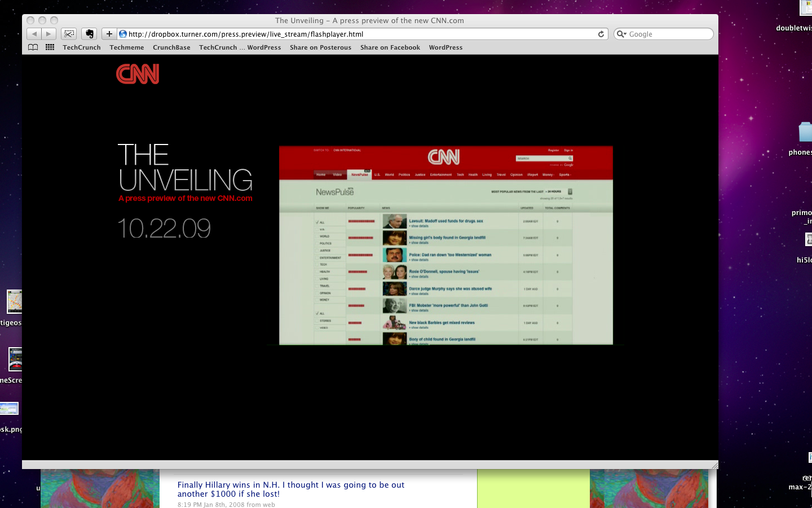Show all bookmarks with the book icon
Image resolution: width=812 pixels, height=508 pixels.
(x=33, y=47)
